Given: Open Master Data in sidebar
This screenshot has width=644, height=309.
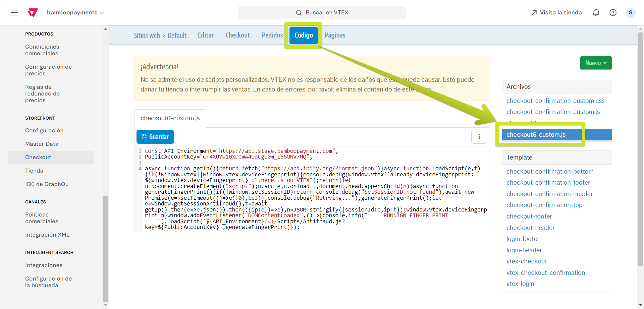Looking at the screenshot, I should click(42, 144).
